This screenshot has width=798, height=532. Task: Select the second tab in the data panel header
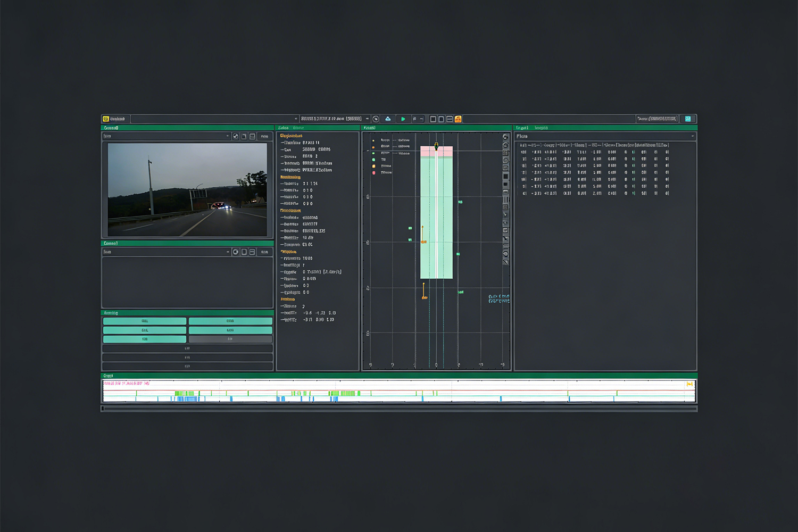[298, 128]
